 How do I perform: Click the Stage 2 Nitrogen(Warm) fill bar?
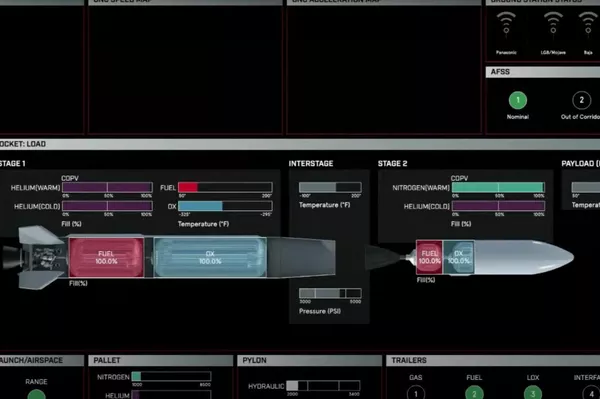[498, 187]
